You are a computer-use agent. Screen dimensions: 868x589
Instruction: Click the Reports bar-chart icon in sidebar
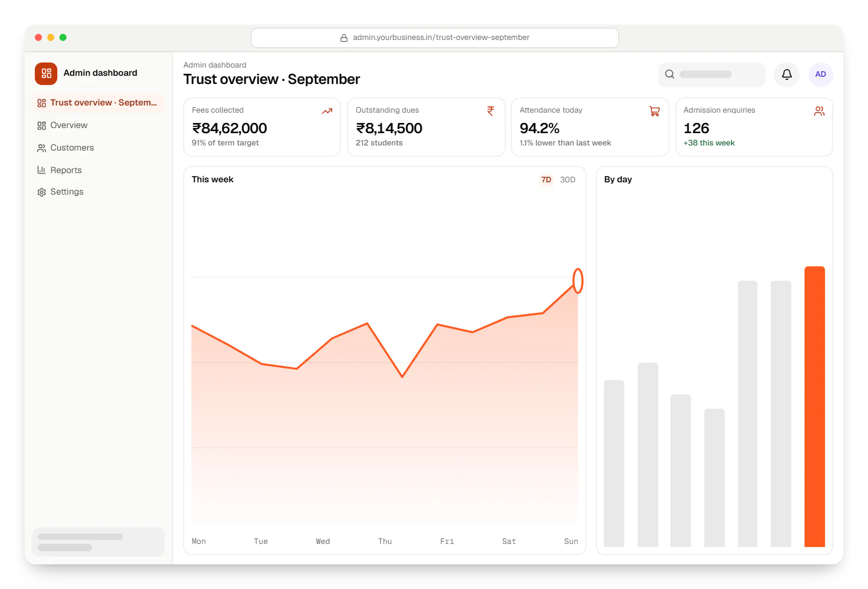click(x=41, y=170)
